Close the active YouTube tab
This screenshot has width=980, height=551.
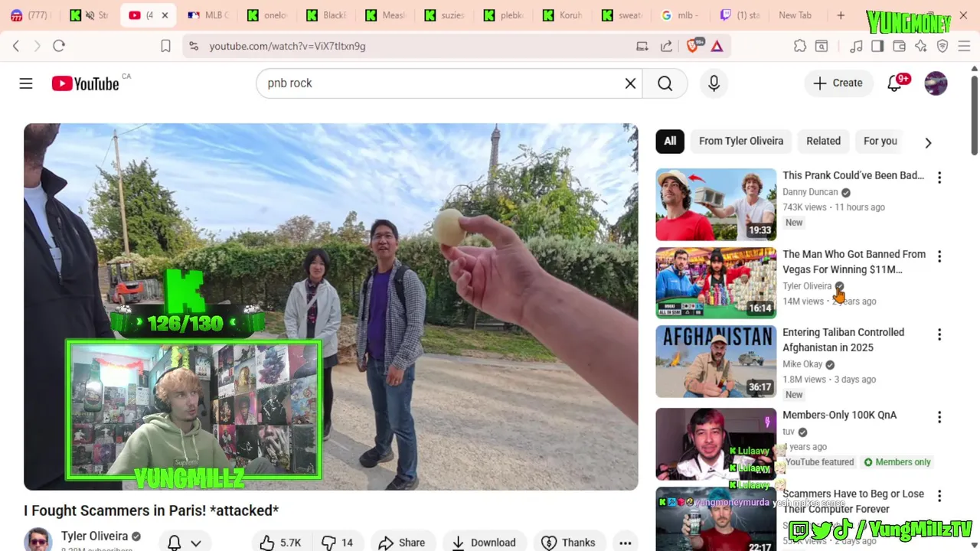[x=165, y=15]
